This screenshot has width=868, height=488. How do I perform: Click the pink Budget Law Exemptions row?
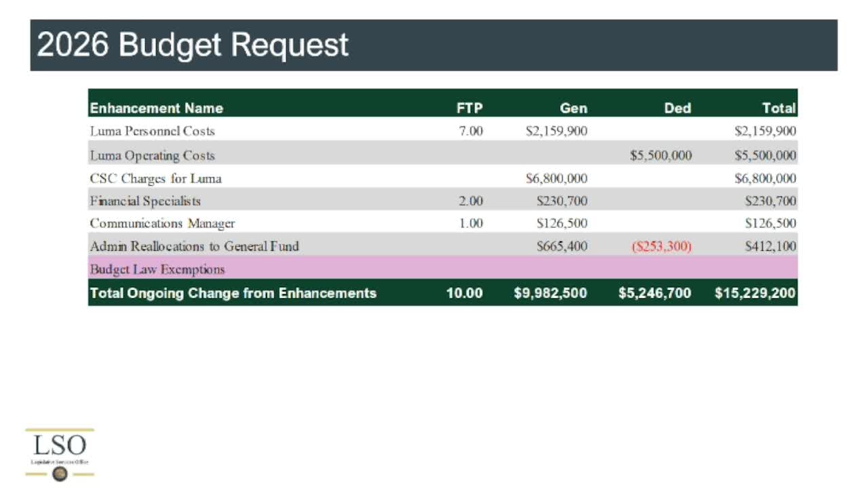(443, 268)
